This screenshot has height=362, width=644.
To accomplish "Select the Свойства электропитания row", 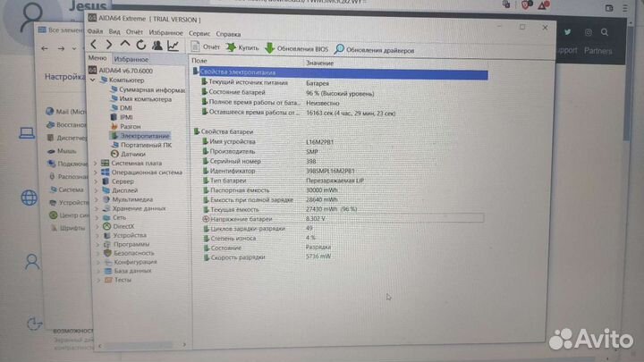I will tap(341, 74).
